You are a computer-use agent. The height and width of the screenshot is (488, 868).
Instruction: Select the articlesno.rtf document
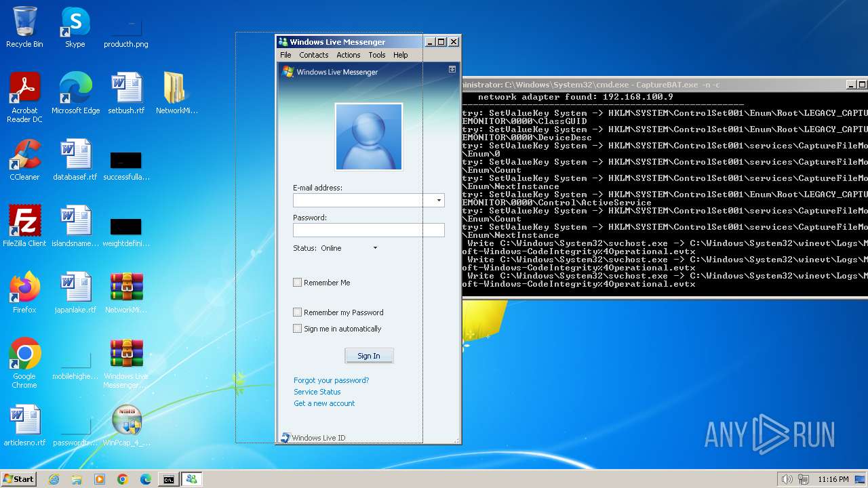(24, 426)
